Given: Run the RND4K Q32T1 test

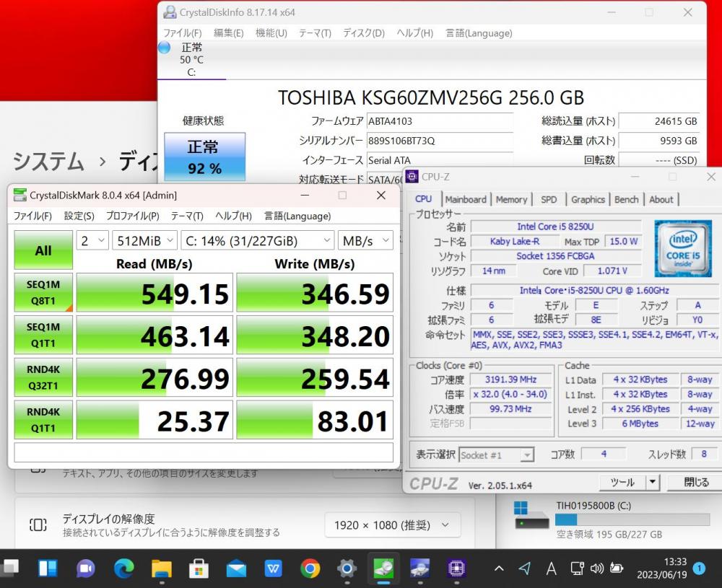Looking at the screenshot, I should 43,377.
